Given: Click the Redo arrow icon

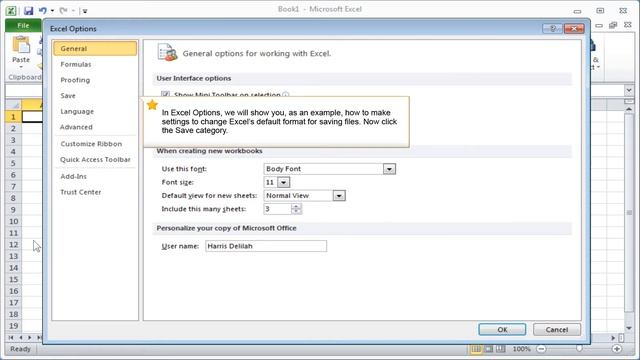Looking at the screenshot, I should pos(63,11).
